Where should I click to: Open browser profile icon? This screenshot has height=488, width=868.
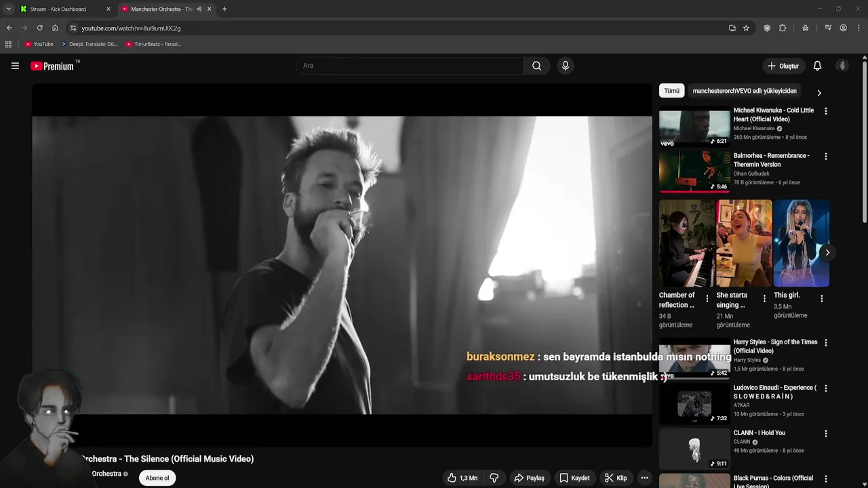click(x=843, y=28)
